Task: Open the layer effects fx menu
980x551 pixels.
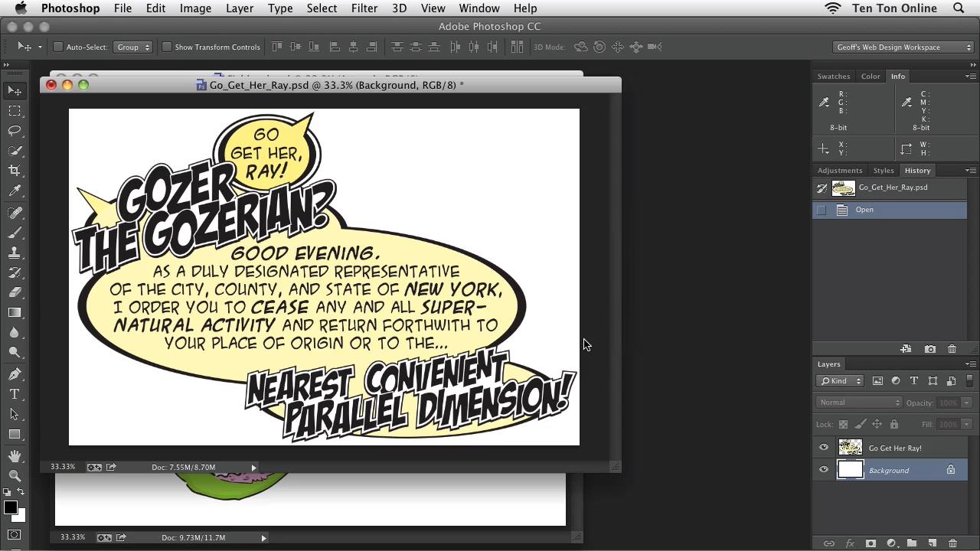Action: point(850,543)
